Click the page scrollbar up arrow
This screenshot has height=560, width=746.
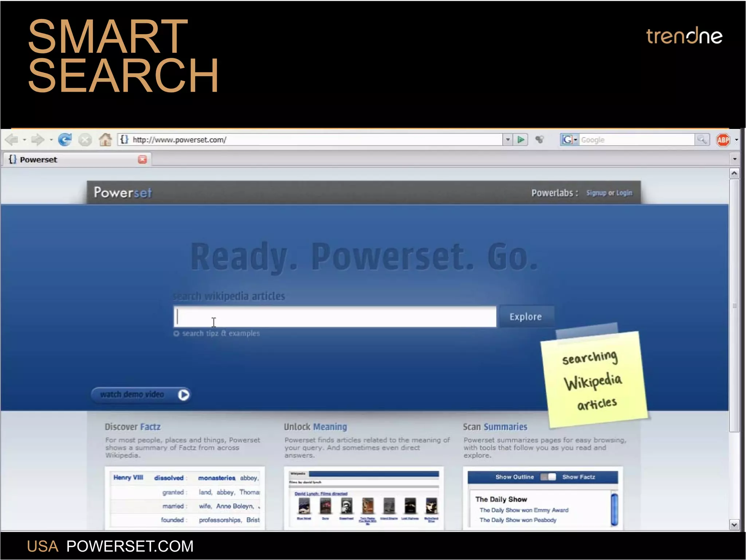[x=734, y=173]
